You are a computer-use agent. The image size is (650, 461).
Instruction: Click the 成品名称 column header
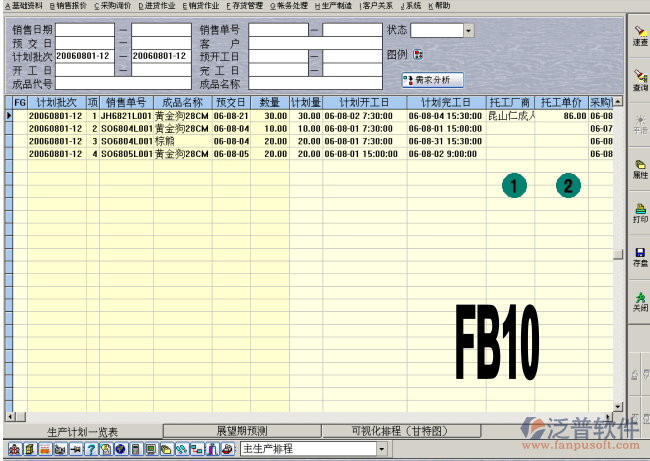183,102
